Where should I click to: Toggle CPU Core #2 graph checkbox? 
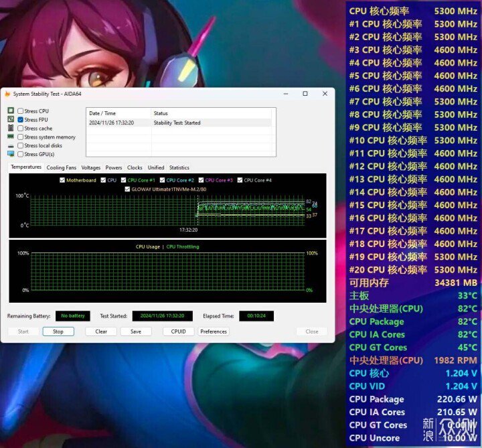[162, 180]
